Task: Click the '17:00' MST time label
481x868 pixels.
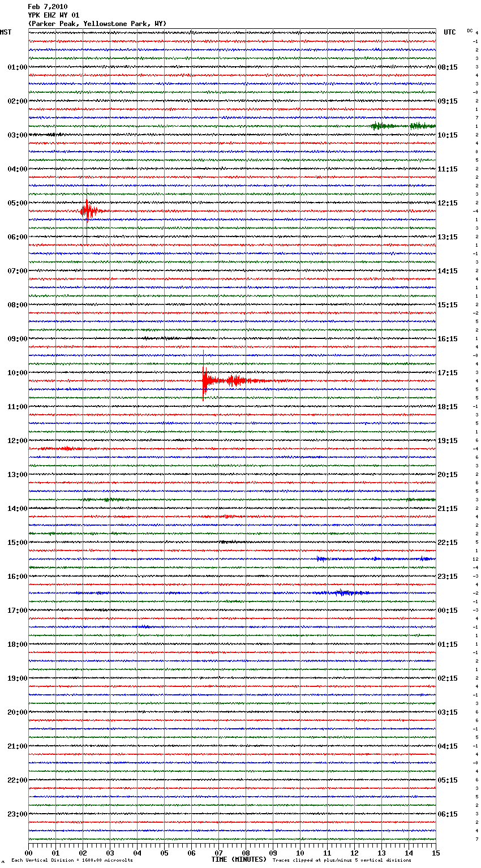Action: point(18,611)
